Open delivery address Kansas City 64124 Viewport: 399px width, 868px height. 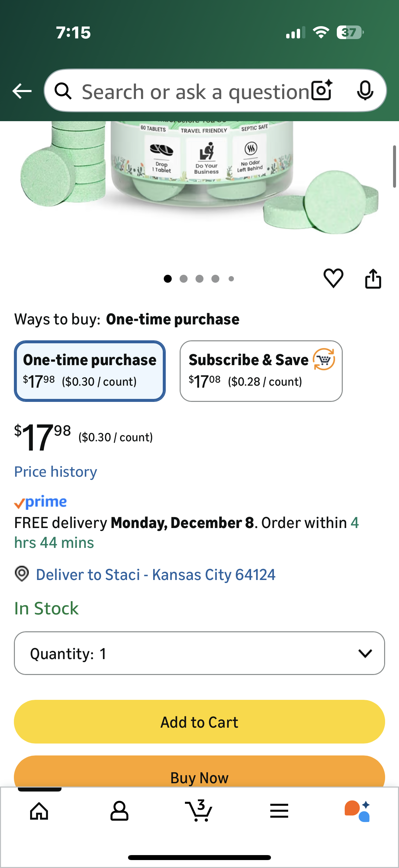click(155, 574)
